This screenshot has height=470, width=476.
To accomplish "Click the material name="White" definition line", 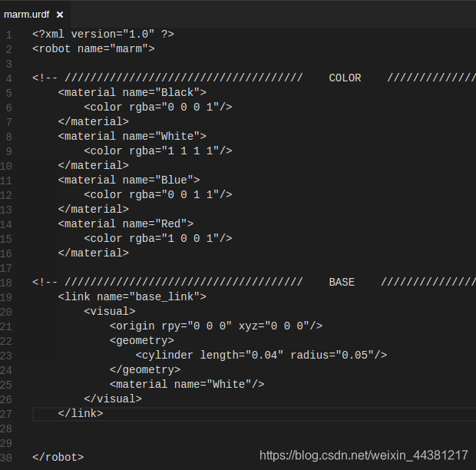I will [x=132, y=136].
